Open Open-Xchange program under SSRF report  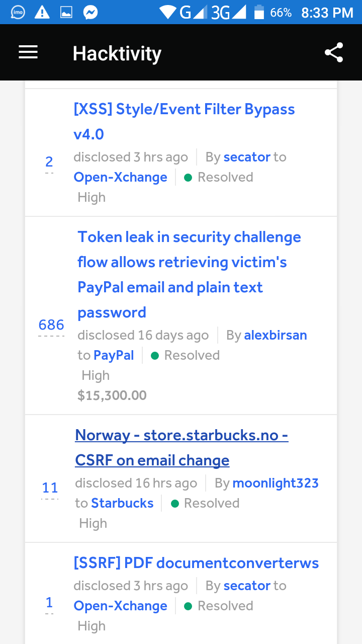click(120, 606)
